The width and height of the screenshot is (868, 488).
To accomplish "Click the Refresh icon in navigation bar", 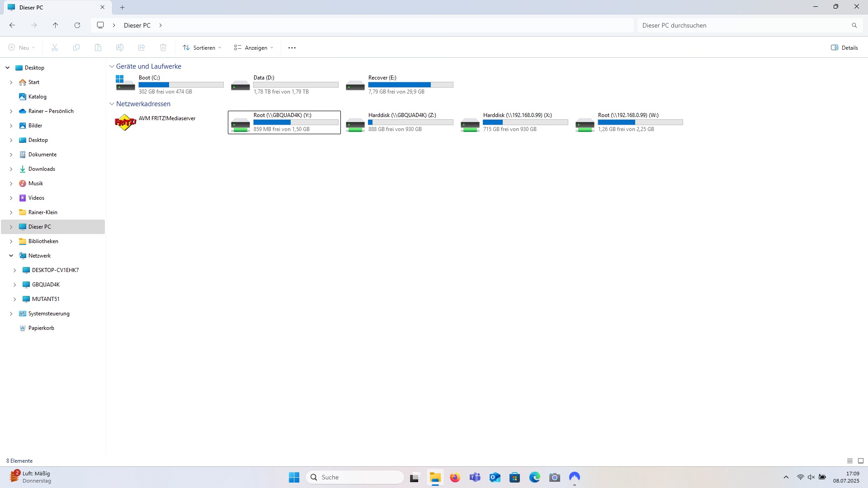I will [x=77, y=25].
